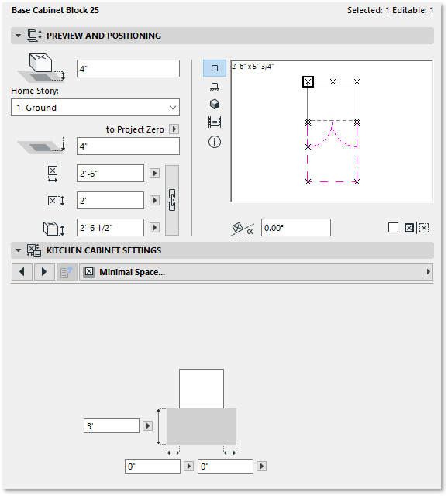
Task: Go to previous cabinet settings page
Action: point(22,272)
